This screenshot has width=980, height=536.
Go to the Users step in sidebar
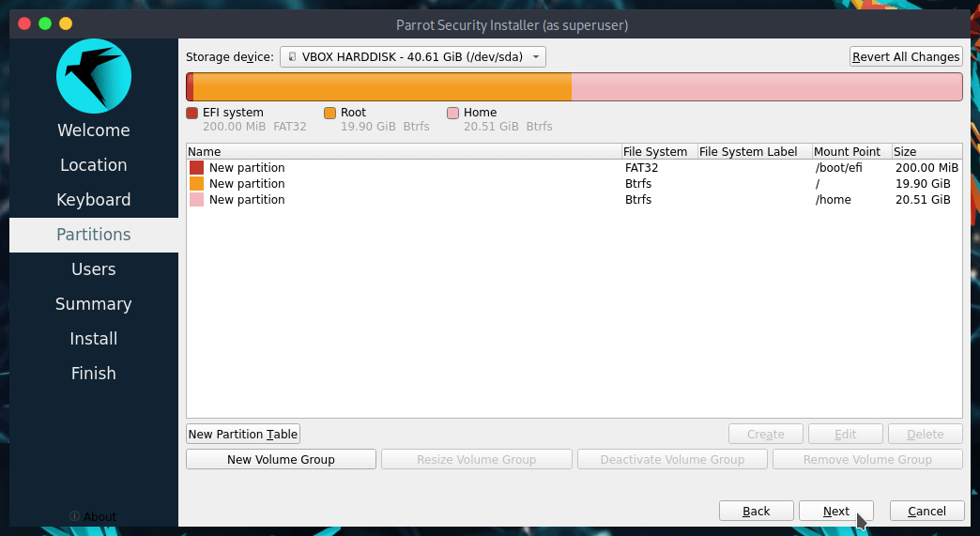(x=94, y=269)
